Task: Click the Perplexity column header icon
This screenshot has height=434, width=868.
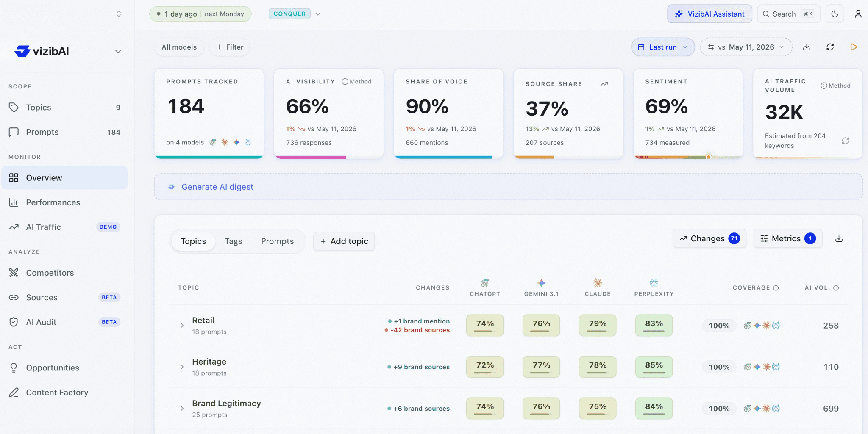Action: [654, 283]
